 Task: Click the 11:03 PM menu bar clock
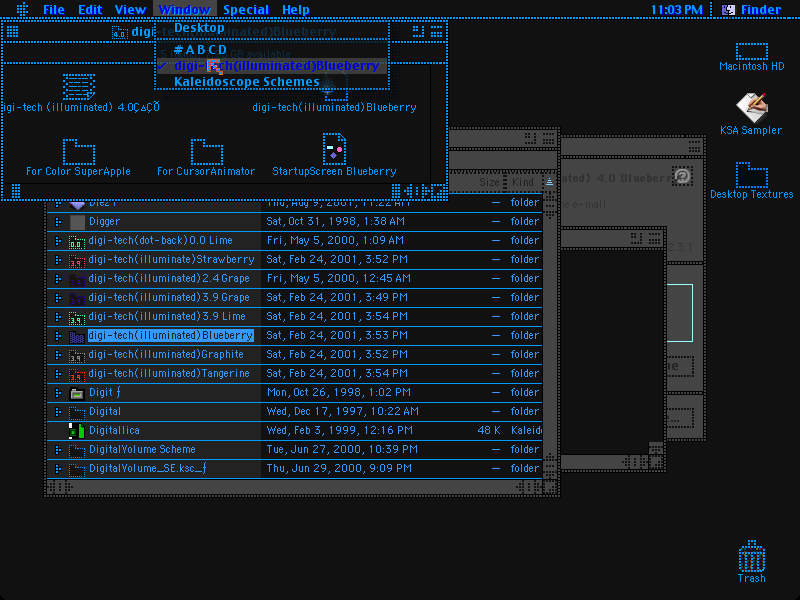[677, 10]
